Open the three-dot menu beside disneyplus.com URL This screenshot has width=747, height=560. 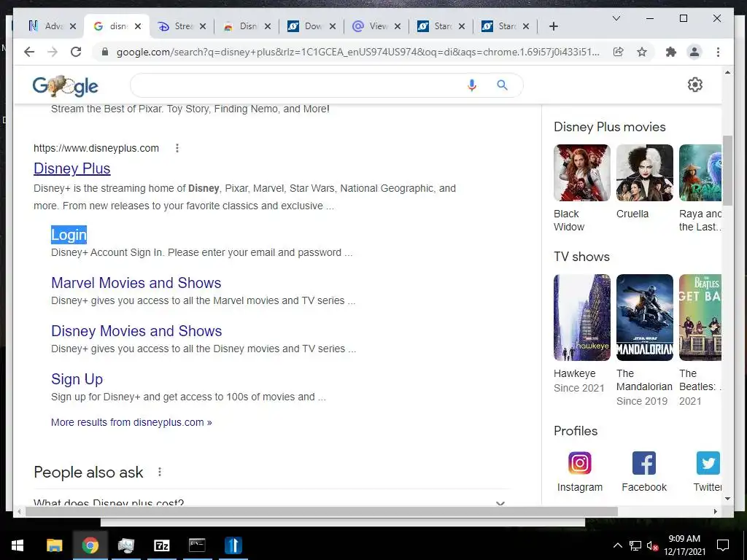177,148
